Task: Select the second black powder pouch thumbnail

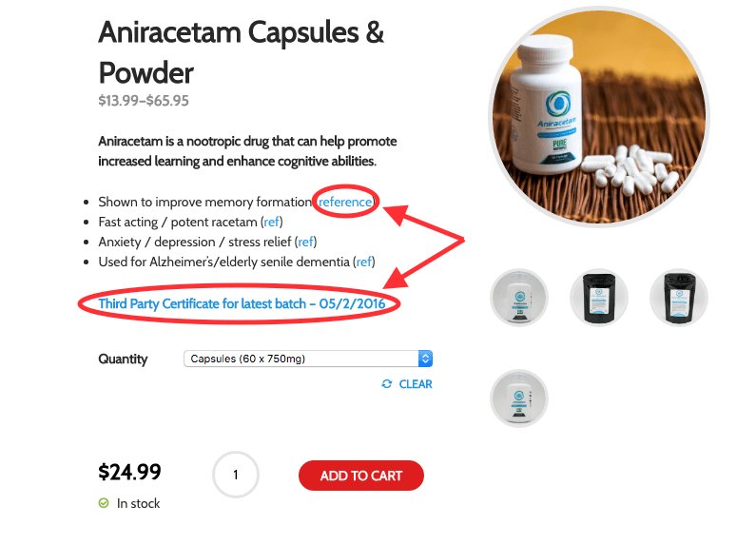Action: [x=679, y=298]
